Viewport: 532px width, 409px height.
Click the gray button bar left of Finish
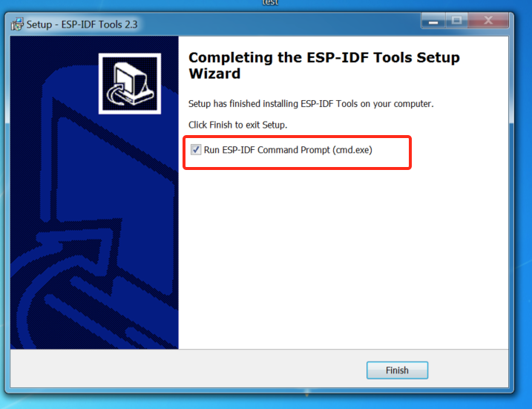pos(186,370)
